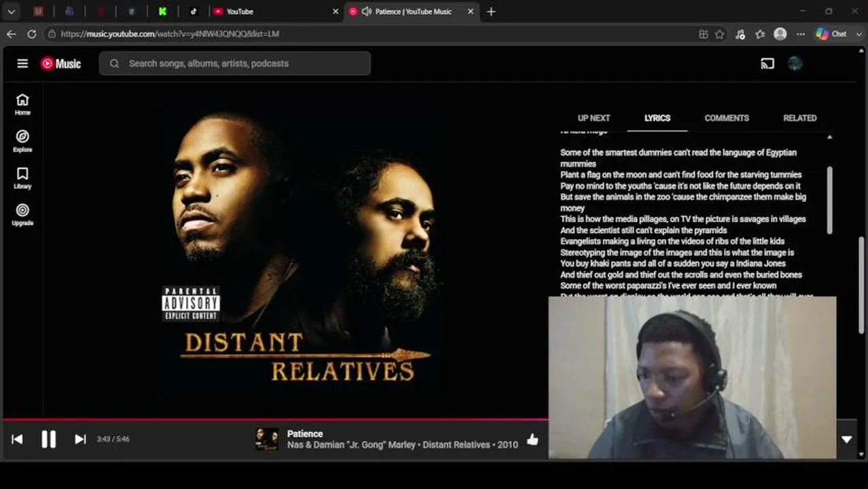Viewport: 868px width, 489px height.
Task: Click lyric line 'And the scientist still can't explain'
Action: pos(643,230)
